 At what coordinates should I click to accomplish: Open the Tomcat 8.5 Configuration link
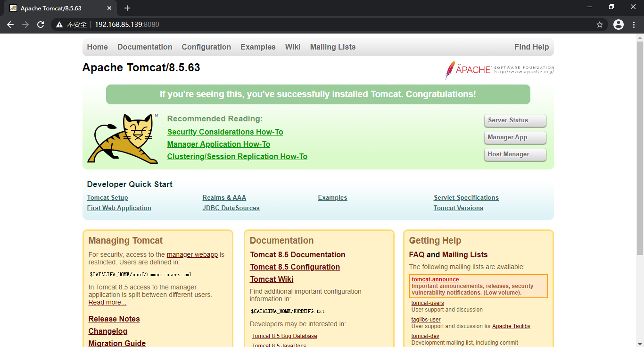coord(295,267)
